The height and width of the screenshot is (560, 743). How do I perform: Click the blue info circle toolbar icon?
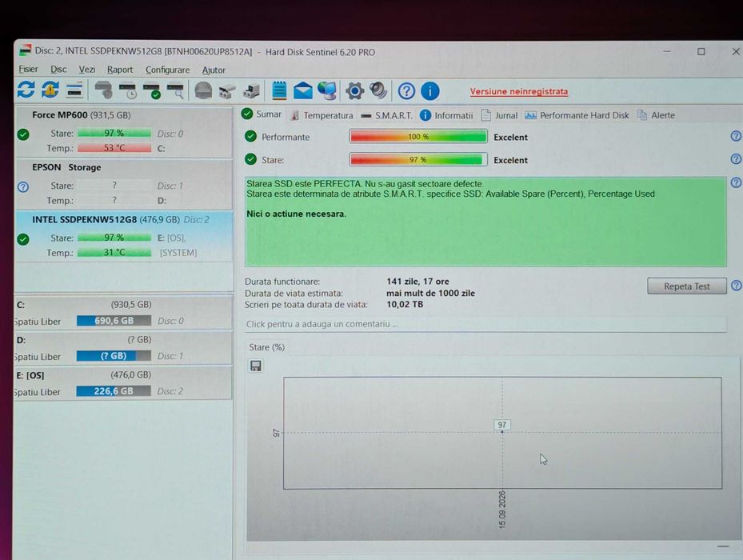430,91
